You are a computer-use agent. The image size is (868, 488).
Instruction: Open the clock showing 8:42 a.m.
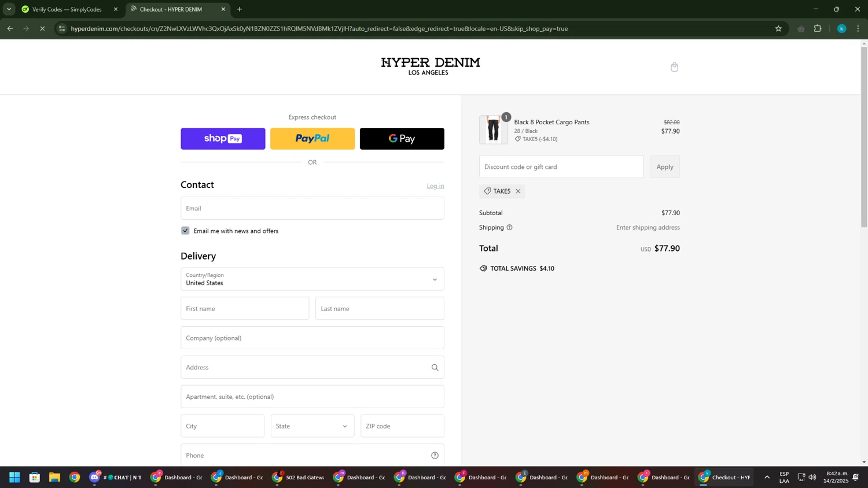(x=837, y=477)
